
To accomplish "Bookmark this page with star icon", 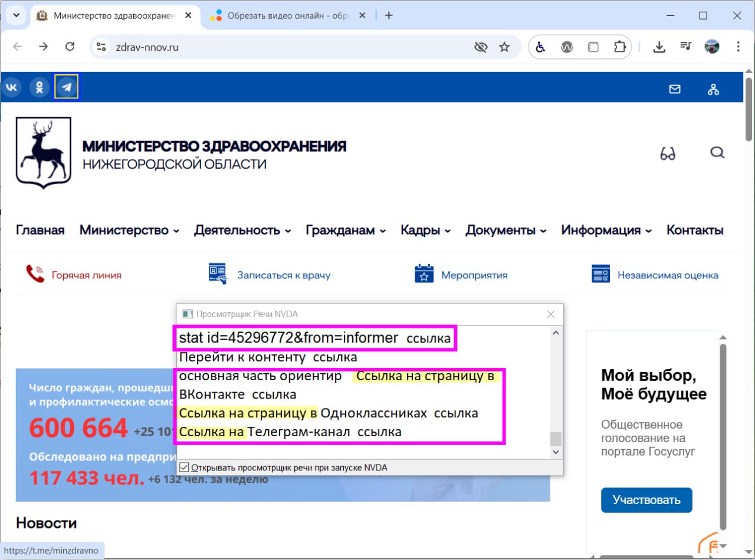I will tap(504, 47).
